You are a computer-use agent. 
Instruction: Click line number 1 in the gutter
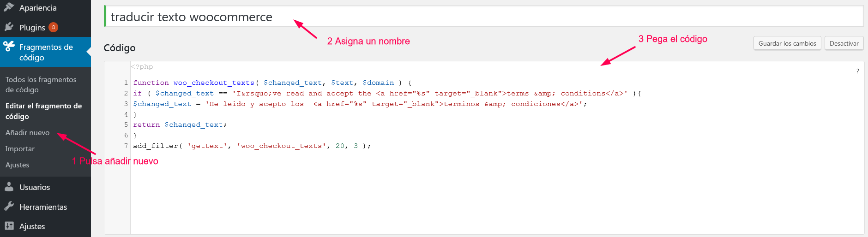(x=126, y=83)
